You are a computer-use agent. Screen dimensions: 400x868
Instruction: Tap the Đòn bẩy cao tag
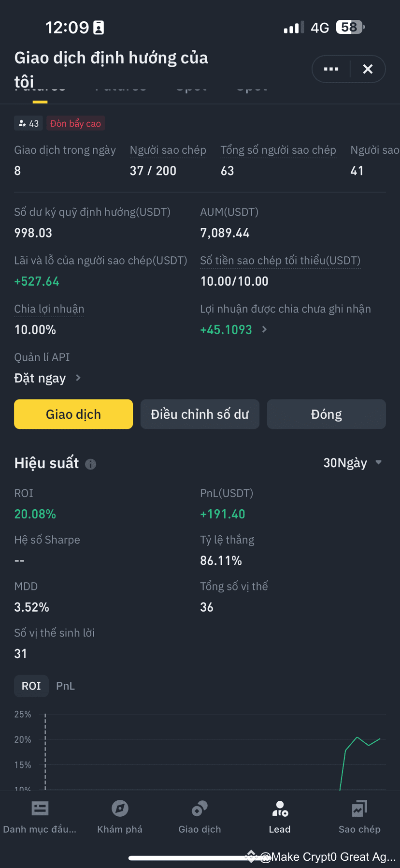click(75, 123)
